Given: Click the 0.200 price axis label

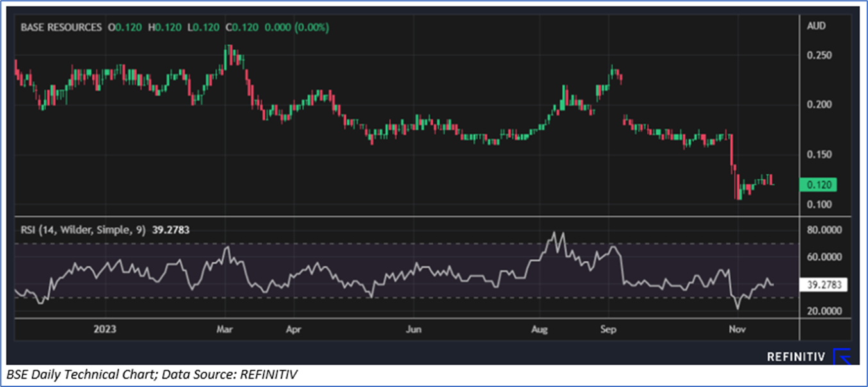Looking at the screenshot, I should [819, 105].
